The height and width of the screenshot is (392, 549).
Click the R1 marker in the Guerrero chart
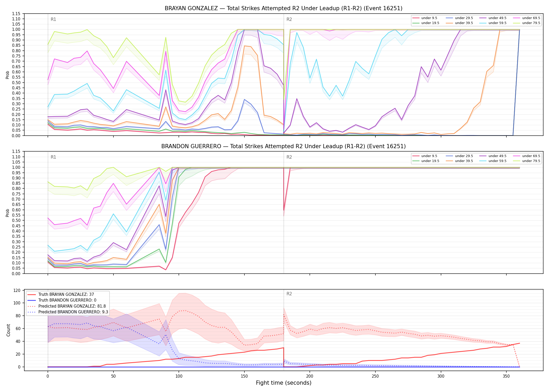[53, 157]
